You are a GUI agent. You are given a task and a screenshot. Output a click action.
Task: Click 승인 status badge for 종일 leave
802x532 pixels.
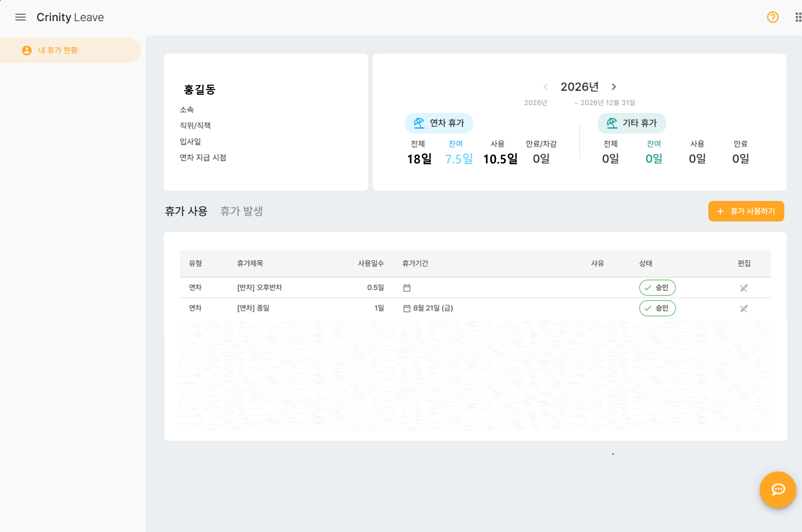tap(657, 308)
